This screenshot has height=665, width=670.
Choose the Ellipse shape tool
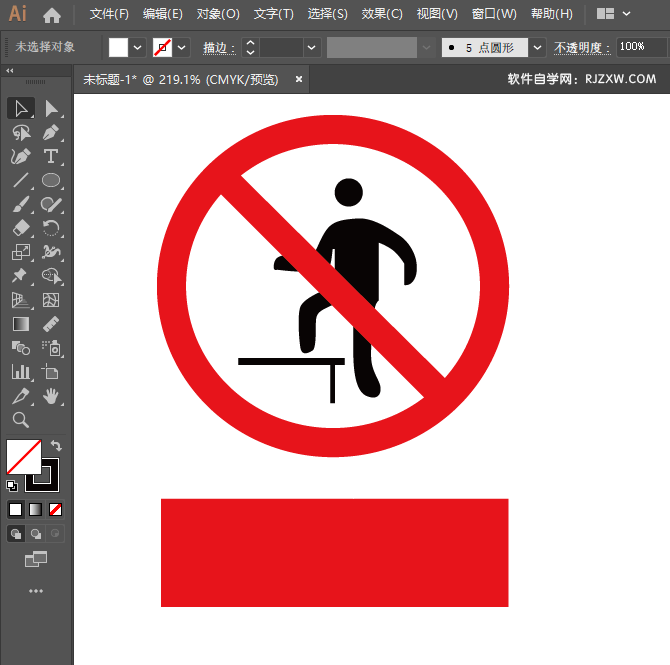tap(51, 181)
